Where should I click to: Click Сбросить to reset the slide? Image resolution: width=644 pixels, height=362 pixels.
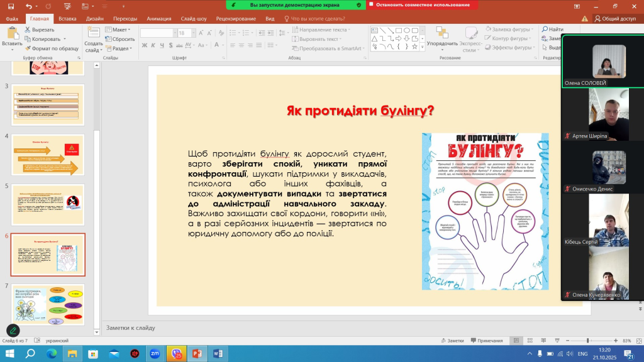tap(120, 39)
